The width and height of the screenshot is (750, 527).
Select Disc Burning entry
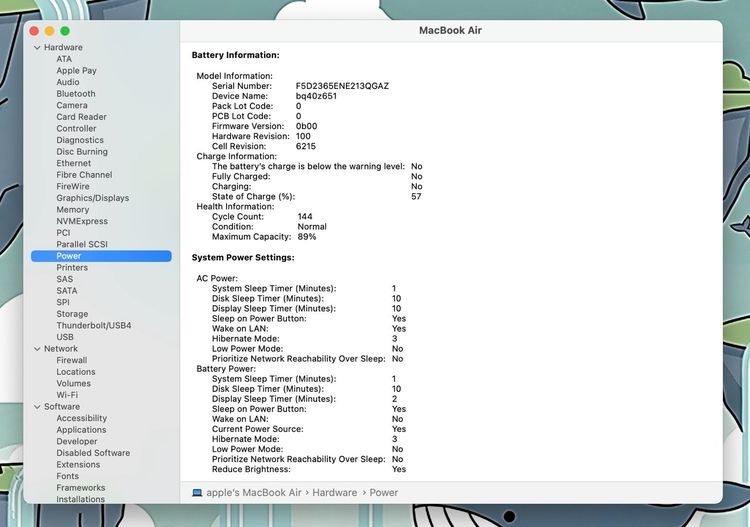click(x=82, y=152)
